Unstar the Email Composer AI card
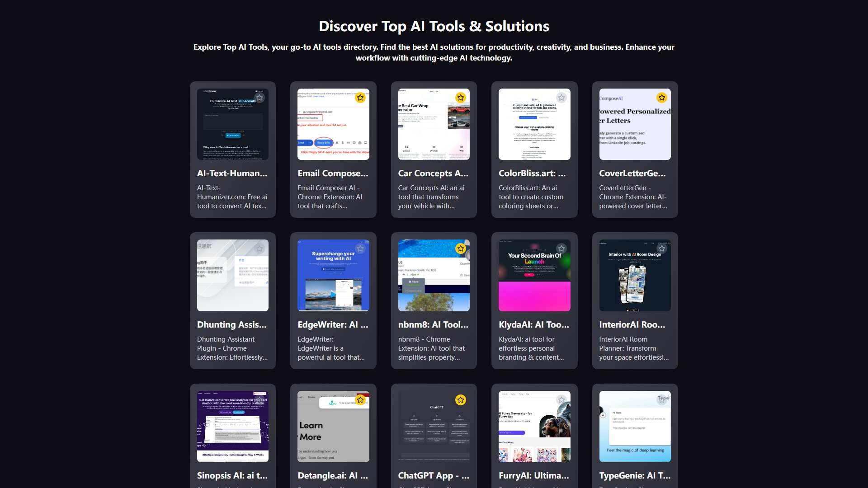Screen dimensions: 868x488 [x=360, y=98]
